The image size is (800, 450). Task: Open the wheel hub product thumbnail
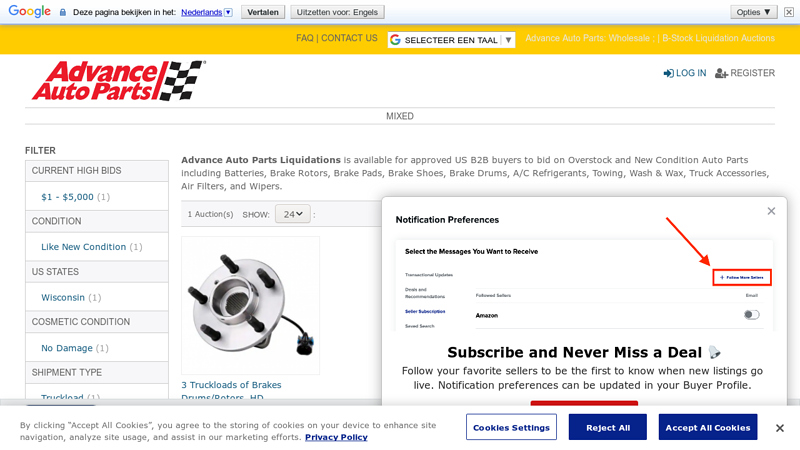(x=251, y=305)
